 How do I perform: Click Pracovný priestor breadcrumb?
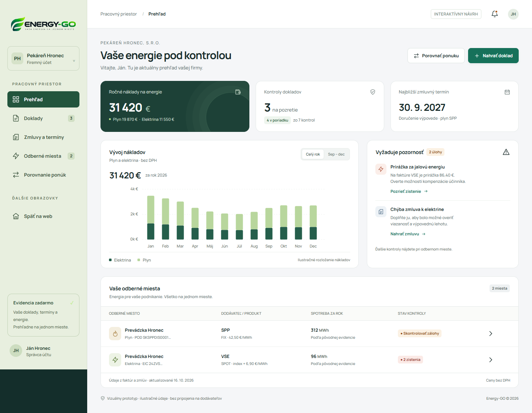(x=119, y=14)
